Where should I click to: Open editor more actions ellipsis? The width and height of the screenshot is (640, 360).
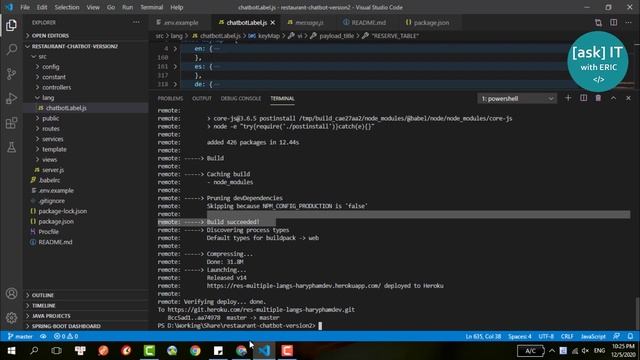(628, 22)
